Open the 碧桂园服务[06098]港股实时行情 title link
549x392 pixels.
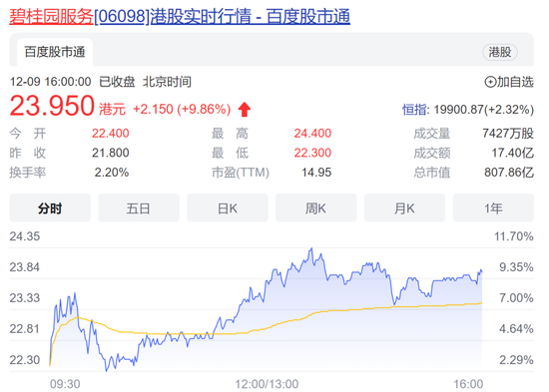[180, 16]
